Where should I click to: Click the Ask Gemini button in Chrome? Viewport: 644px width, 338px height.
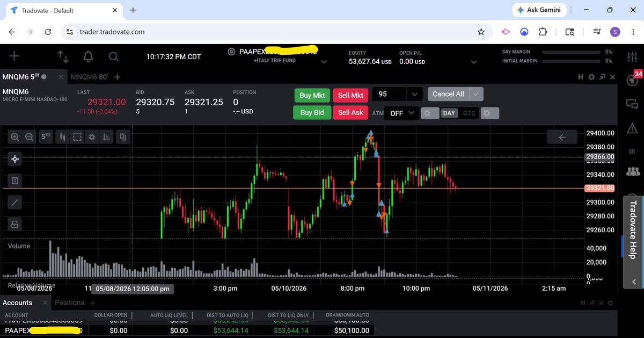click(539, 10)
